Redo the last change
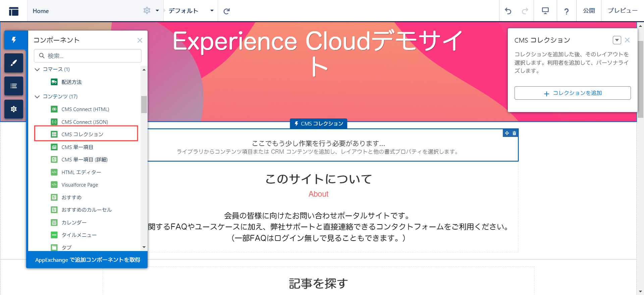644x295 pixels. click(x=525, y=11)
